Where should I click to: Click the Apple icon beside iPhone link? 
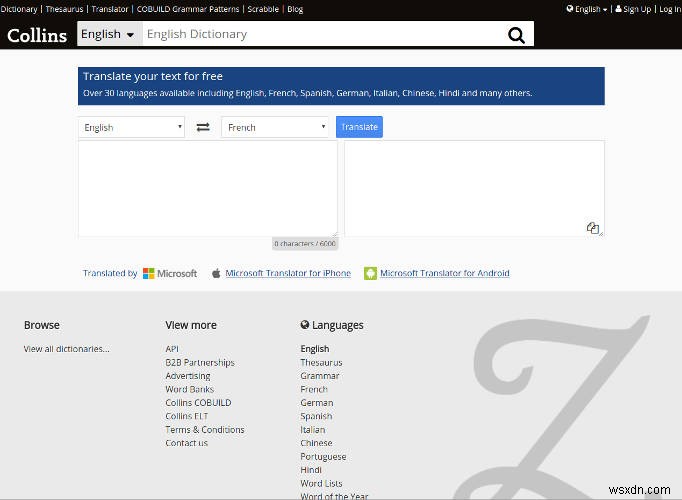coord(216,273)
